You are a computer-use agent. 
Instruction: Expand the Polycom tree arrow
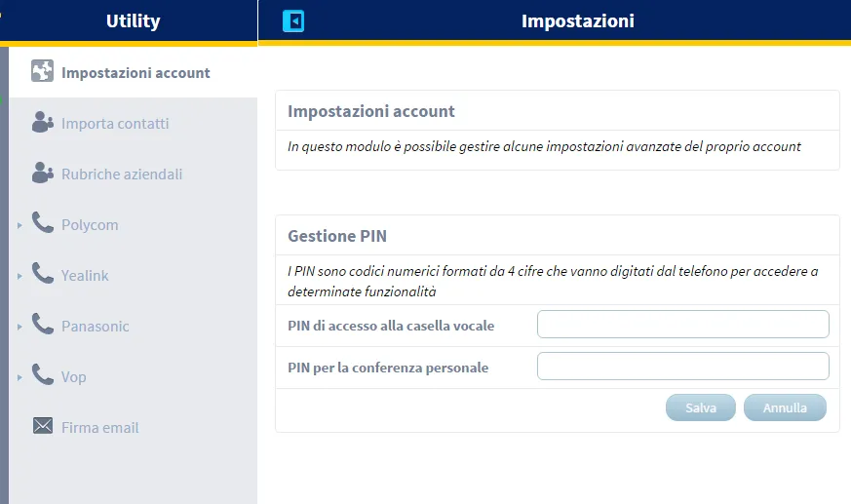click(x=19, y=226)
